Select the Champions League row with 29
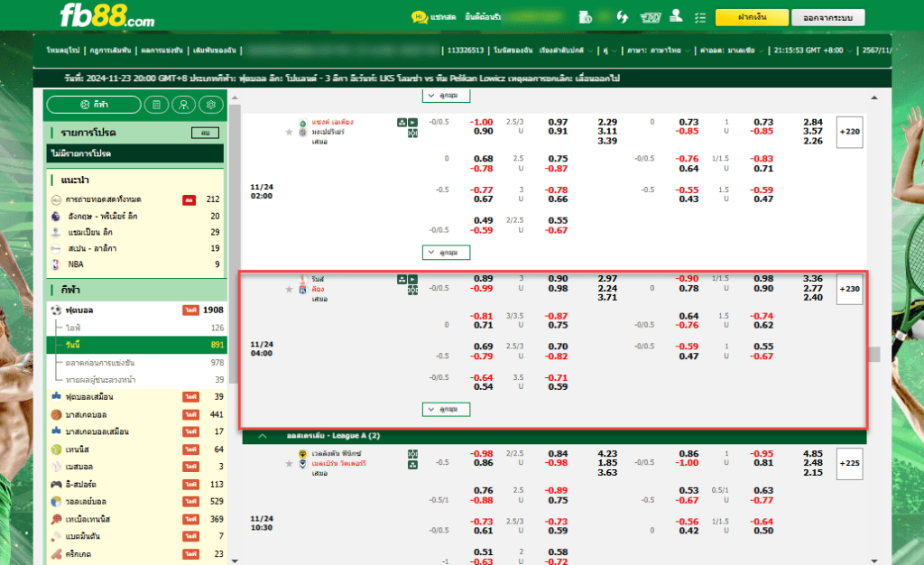 (137, 232)
